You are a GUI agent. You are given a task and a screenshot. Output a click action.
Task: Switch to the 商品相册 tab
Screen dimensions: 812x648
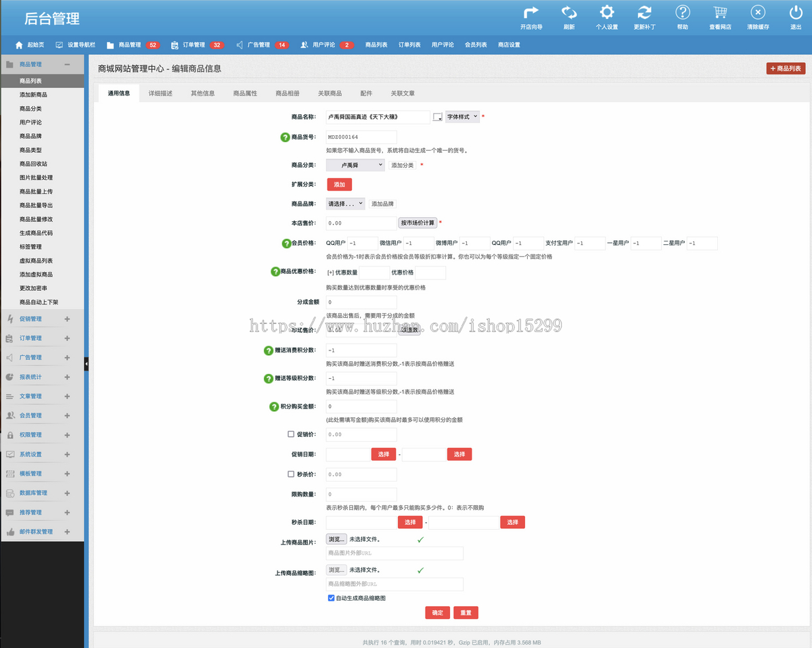[288, 93]
